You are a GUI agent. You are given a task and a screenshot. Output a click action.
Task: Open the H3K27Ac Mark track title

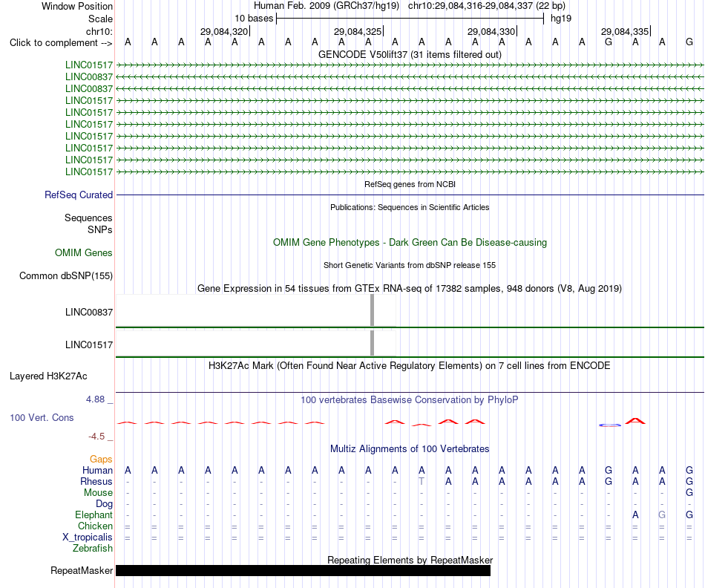click(410, 366)
